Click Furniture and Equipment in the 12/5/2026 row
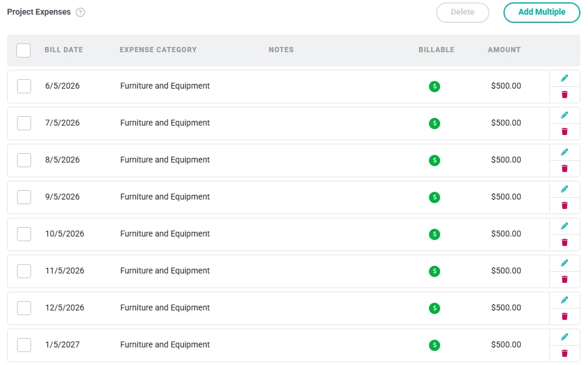 [165, 307]
